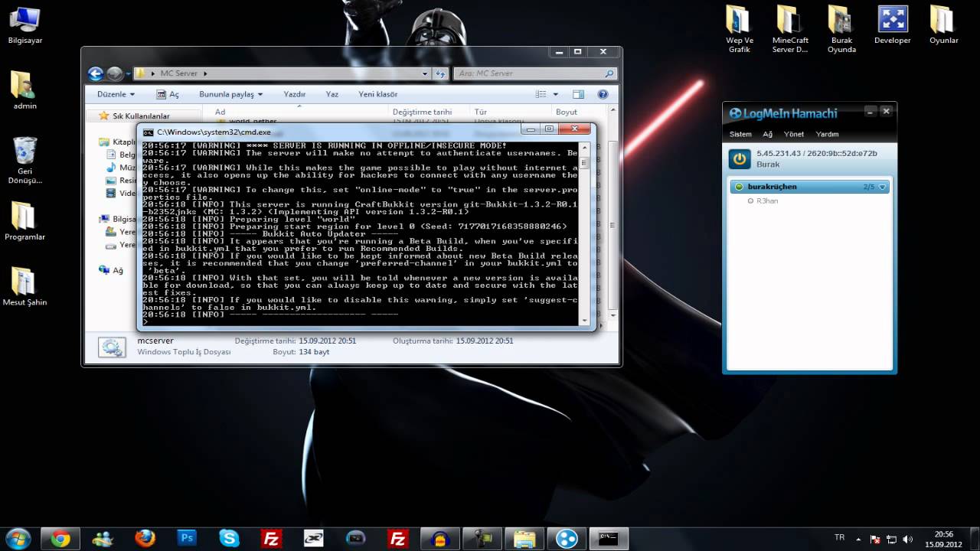Sort by Değiştirme tarihi column header
The width and height of the screenshot is (980, 551).
pos(422,112)
